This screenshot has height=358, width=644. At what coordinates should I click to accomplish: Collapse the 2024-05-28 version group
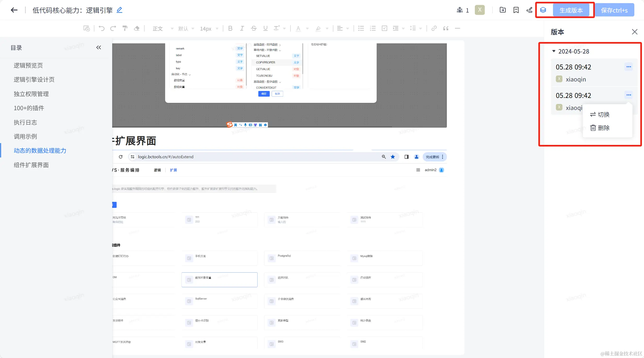click(x=554, y=51)
